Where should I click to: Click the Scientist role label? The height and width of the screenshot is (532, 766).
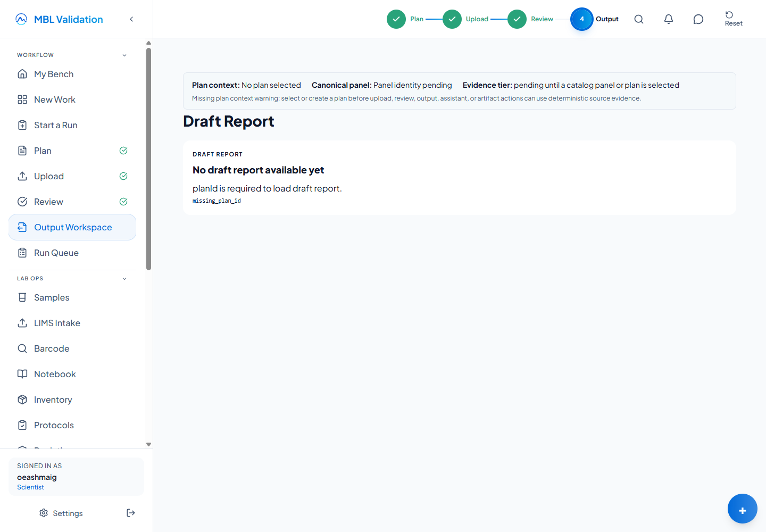click(30, 487)
